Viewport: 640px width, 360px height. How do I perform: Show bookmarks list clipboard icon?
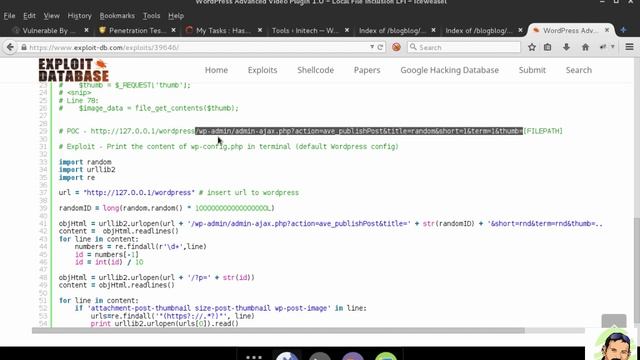pos(547,47)
